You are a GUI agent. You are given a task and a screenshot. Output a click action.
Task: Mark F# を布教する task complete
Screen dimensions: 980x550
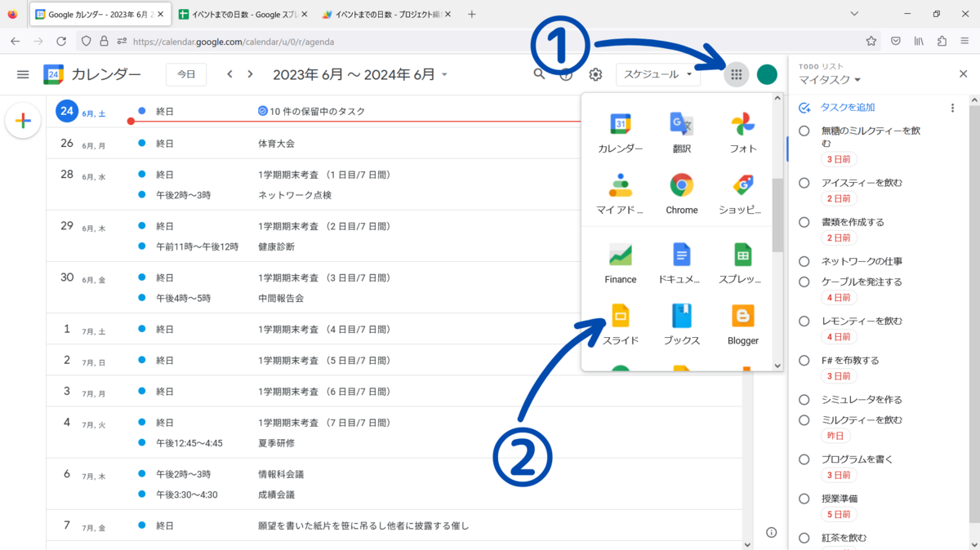(804, 360)
